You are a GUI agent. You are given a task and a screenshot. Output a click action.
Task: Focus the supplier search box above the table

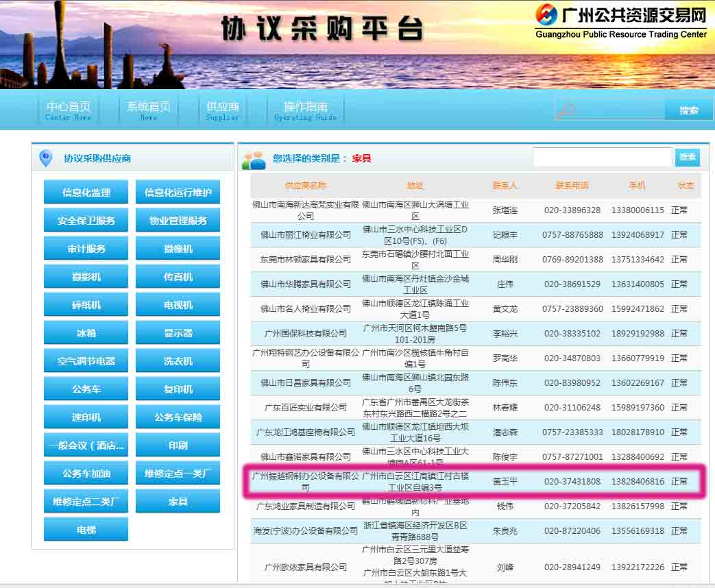tap(603, 158)
